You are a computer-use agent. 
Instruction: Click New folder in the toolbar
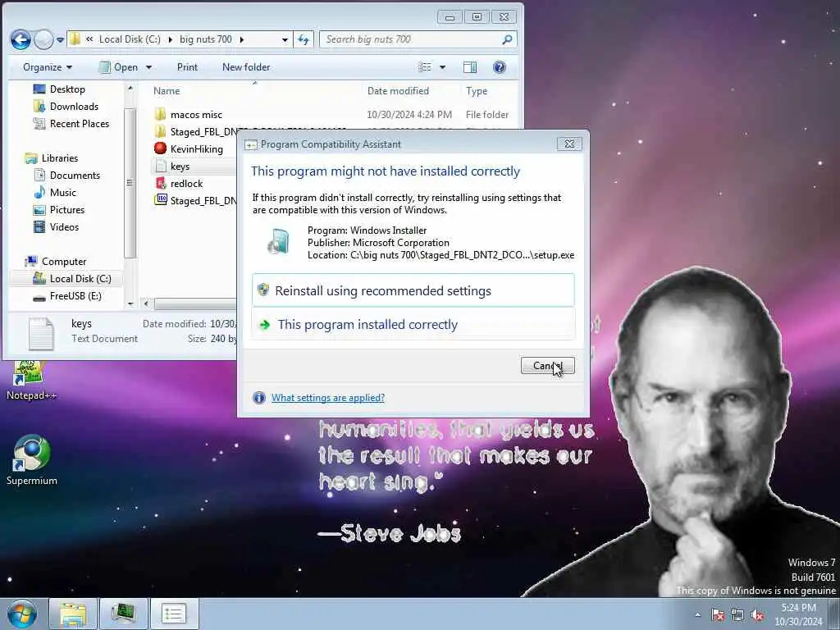[246, 67]
